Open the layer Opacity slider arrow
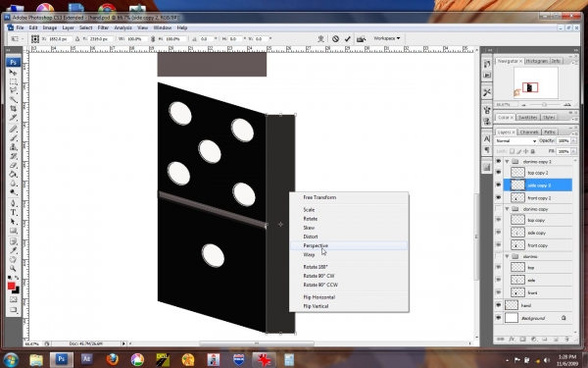Screen dimensions: 588x368 point(573,140)
